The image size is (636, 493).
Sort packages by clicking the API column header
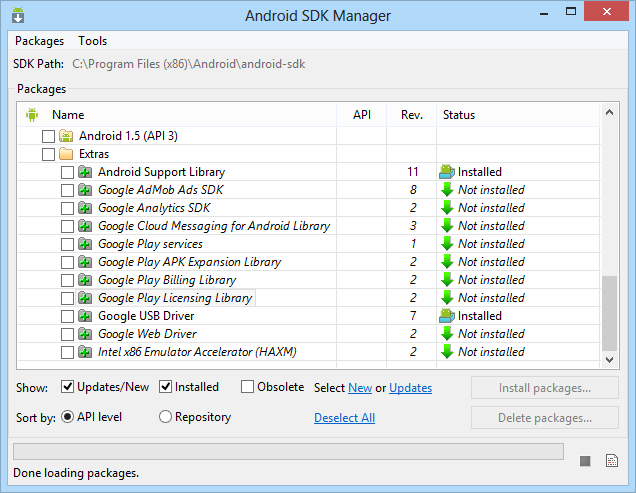361,115
